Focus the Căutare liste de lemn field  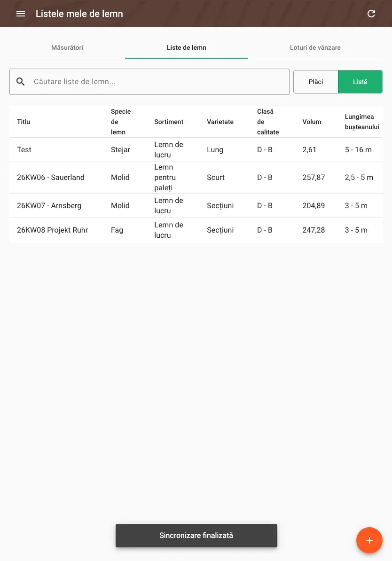click(149, 82)
